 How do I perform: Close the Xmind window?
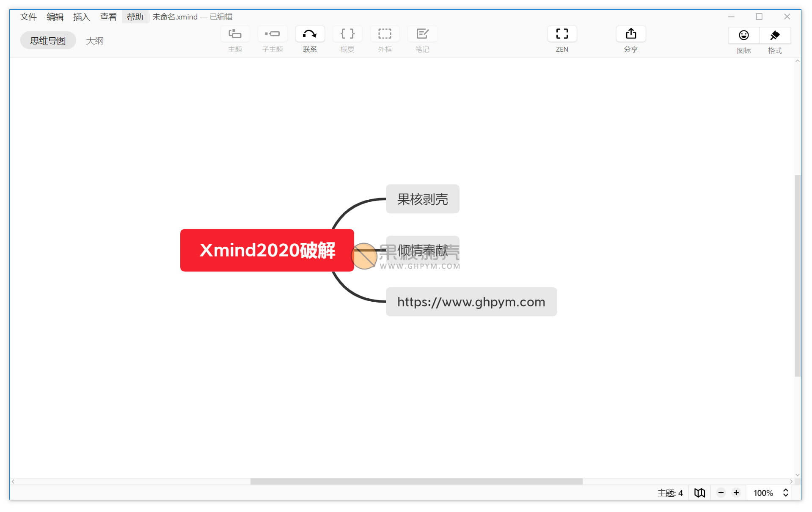(x=787, y=17)
